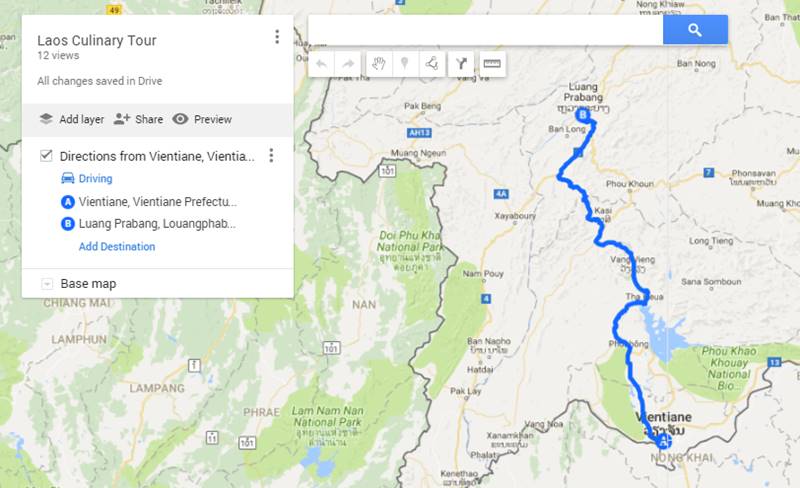Click the blue search magnifier button
800x488 pixels.
(695, 30)
